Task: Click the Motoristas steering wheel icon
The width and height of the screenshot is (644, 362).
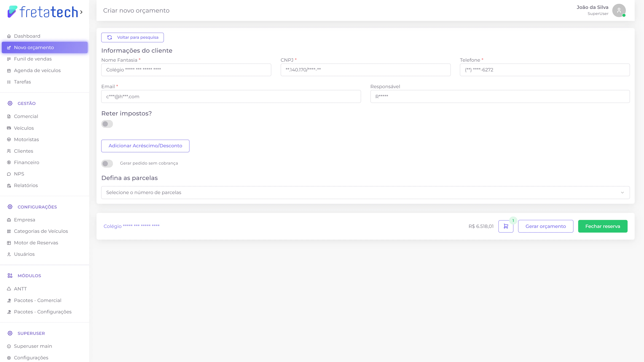Action: tap(9, 139)
